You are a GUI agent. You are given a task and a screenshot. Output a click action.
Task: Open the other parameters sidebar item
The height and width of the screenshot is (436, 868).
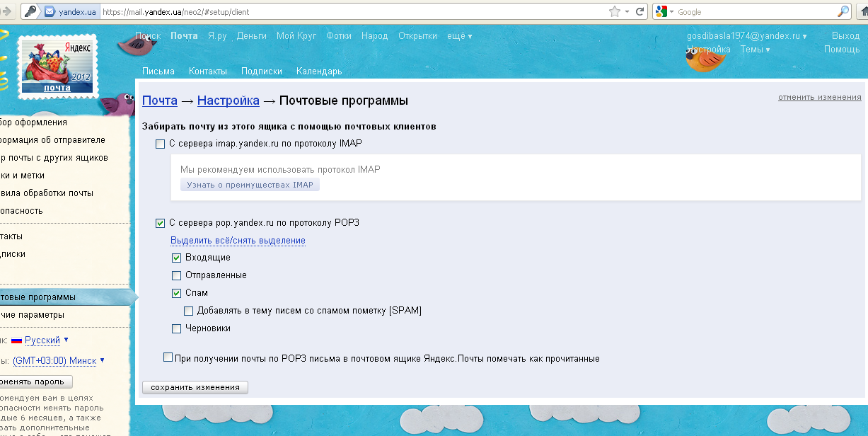32,315
